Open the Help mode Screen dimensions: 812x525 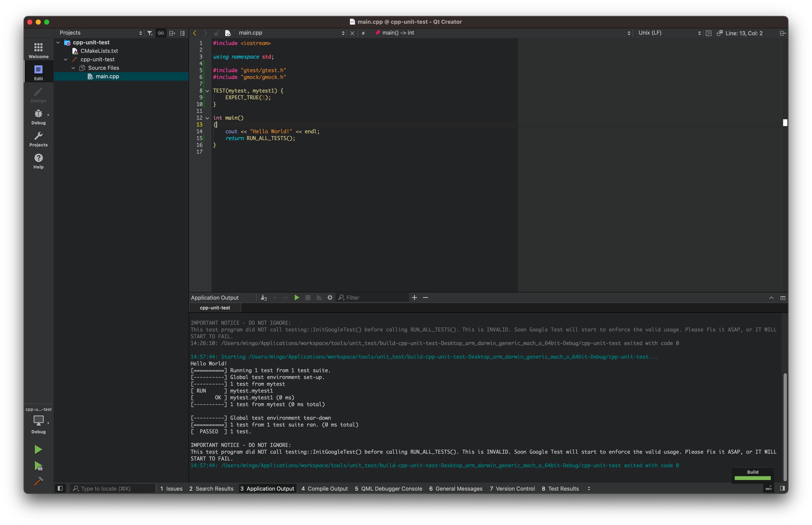(38, 161)
